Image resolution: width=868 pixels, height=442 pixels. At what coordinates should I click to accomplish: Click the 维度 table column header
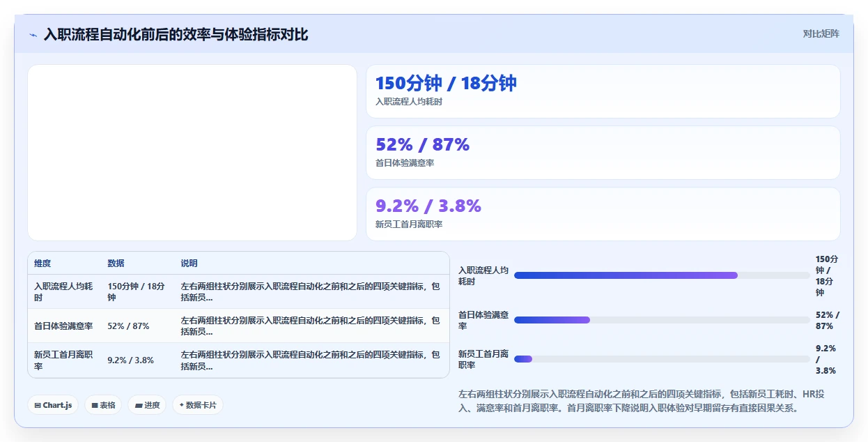[x=42, y=264]
